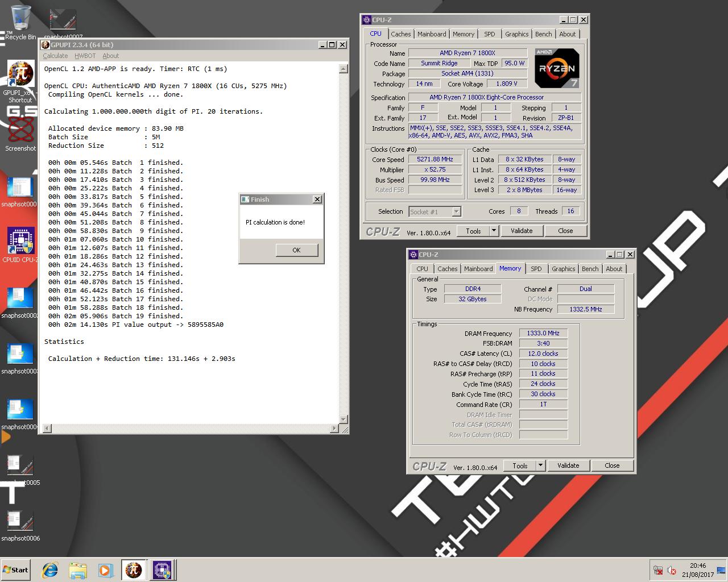Click the Core Voltage 1.809 V field
Image resolution: width=728 pixels, height=582 pixels.
[x=507, y=84]
